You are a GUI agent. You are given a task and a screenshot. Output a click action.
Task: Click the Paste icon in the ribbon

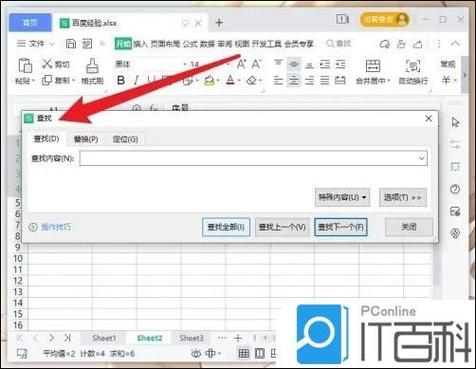pyautogui.click(x=25, y=65)
